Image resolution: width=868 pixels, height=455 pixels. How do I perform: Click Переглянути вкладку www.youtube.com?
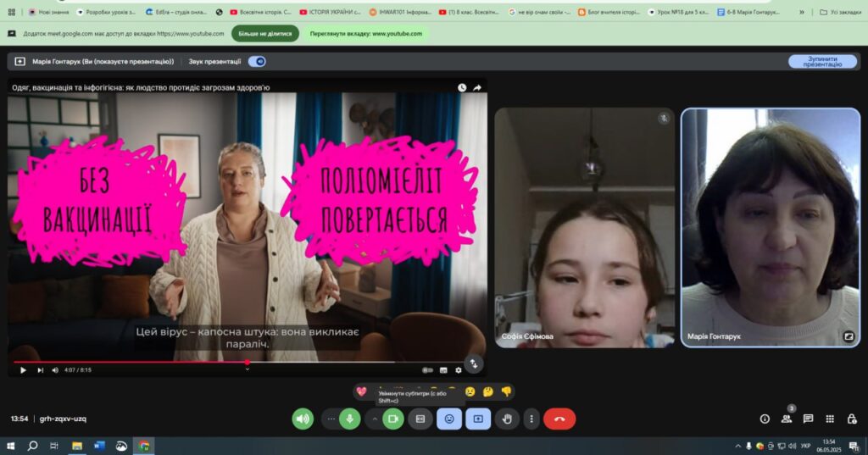[x=366, y=34]
